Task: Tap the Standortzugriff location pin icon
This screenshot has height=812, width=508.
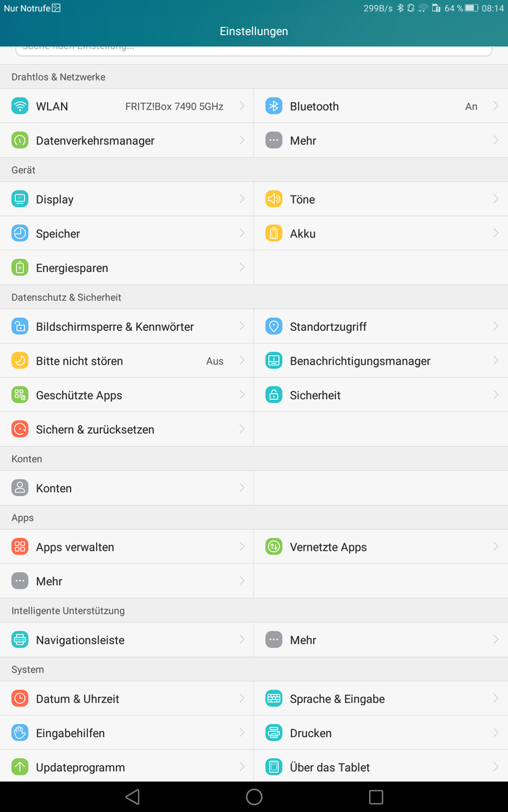Action: 274,327
